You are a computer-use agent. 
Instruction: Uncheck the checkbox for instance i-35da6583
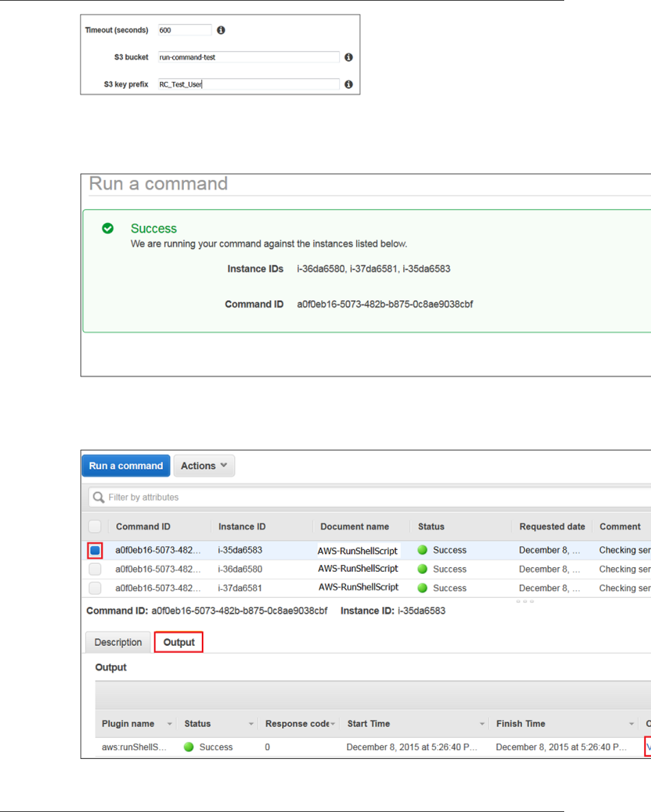[95, 550]
